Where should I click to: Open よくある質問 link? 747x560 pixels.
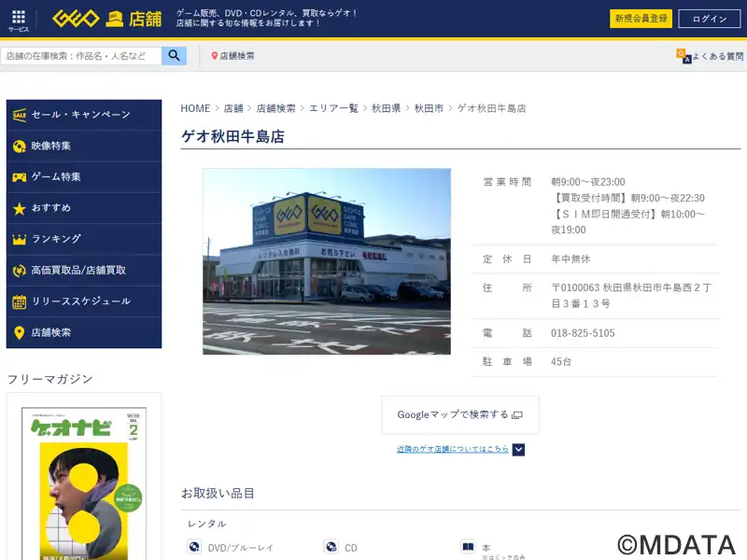coord(717,56)
